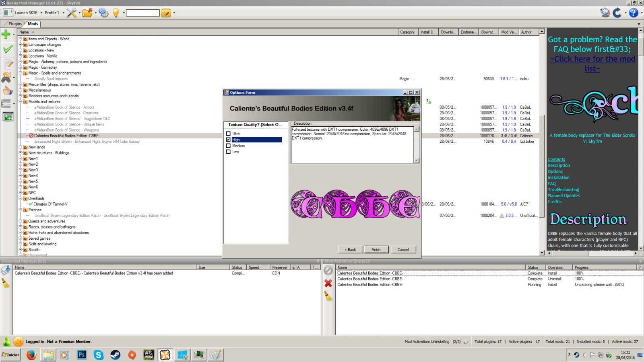Sort mods by the Category column header
This screenshot has width=644, height=362.
point(407,32)
